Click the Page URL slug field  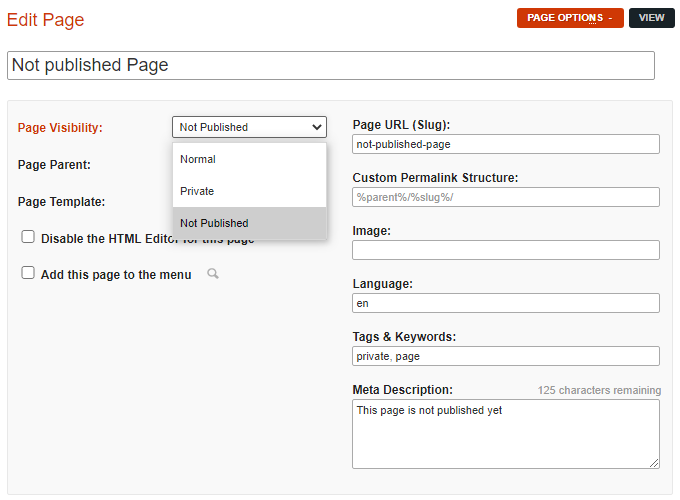click(x=505, y=144)
